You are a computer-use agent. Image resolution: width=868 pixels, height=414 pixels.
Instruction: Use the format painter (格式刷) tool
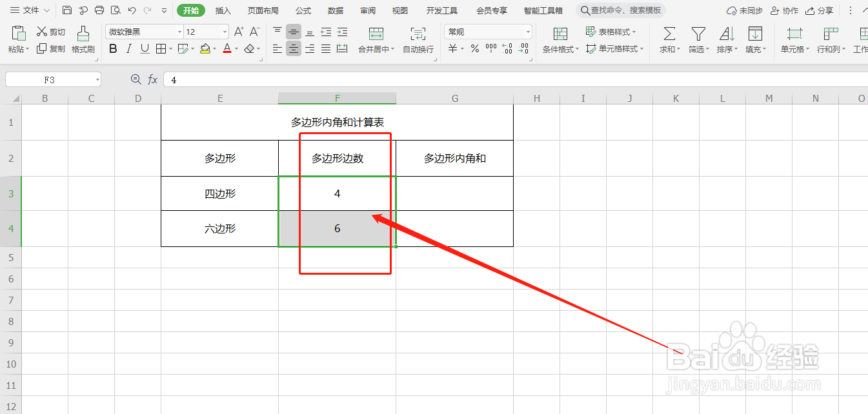83,40
